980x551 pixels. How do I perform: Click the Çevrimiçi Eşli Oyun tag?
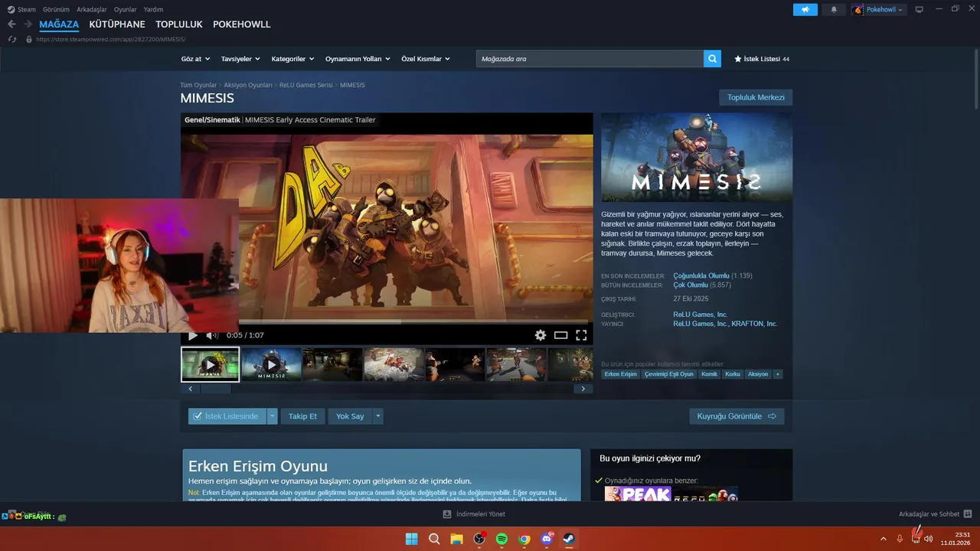tap(669, 374)
